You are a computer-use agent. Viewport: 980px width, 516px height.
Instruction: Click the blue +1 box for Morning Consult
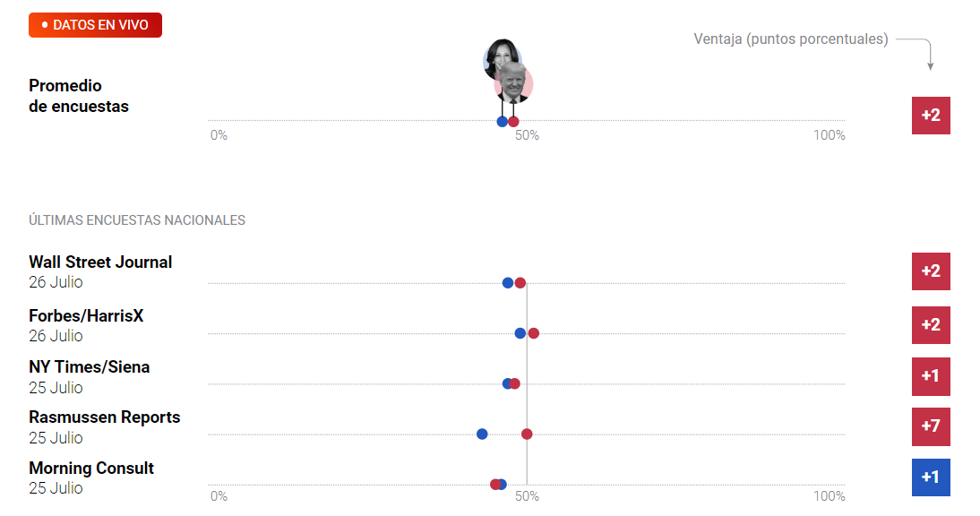click(931, 477)
